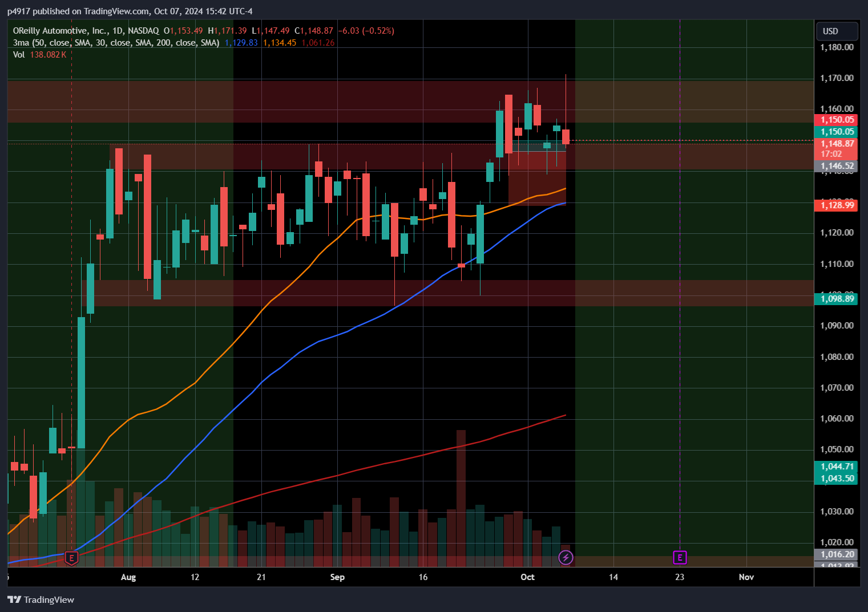Click the red earnings E marker near July

pos(71,558)
